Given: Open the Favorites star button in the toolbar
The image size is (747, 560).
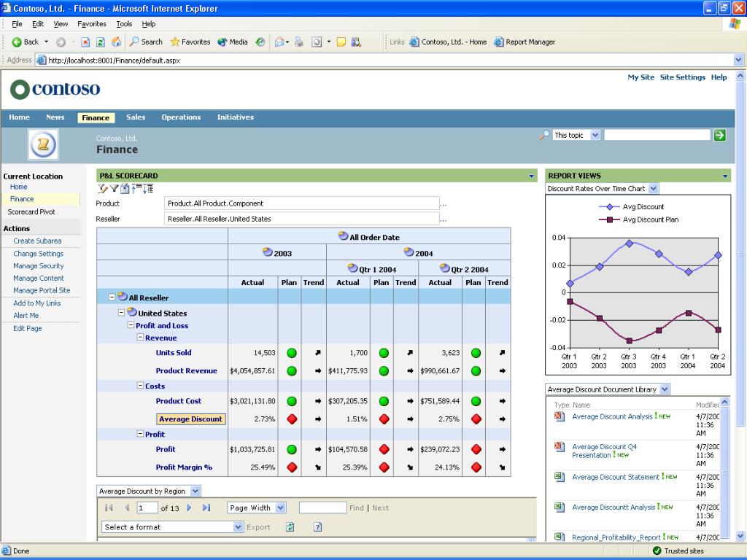Looking at the screenshot, I should tap(190, 42).
